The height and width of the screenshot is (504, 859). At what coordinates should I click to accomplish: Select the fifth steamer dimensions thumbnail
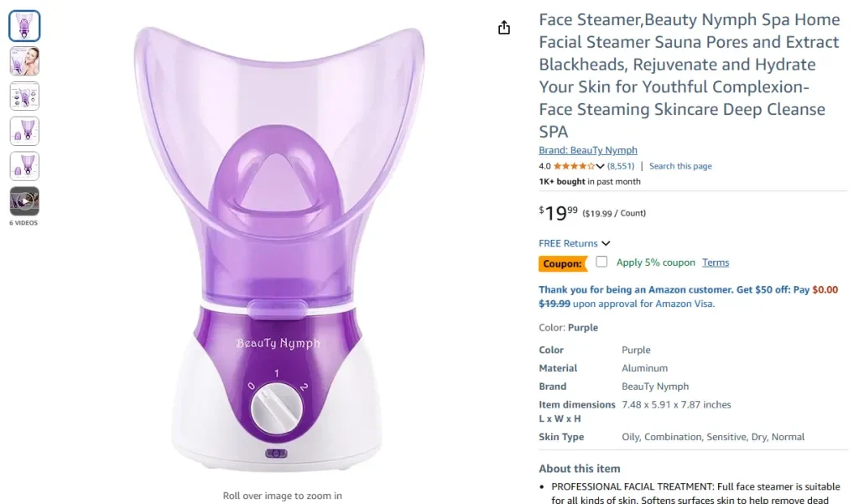coord(24,166)
